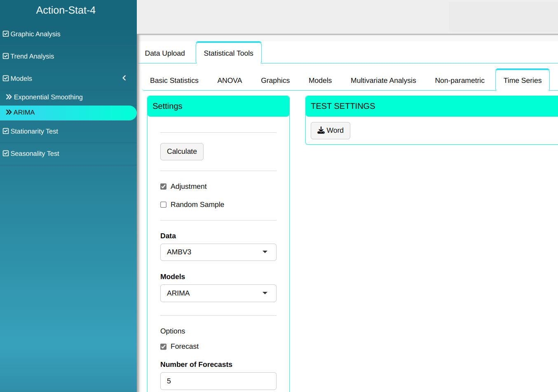The width and height of the screenshot is (558, 392).
Task: Open the Multivariate Analysis tab
Action: click(x=383, y=80)
